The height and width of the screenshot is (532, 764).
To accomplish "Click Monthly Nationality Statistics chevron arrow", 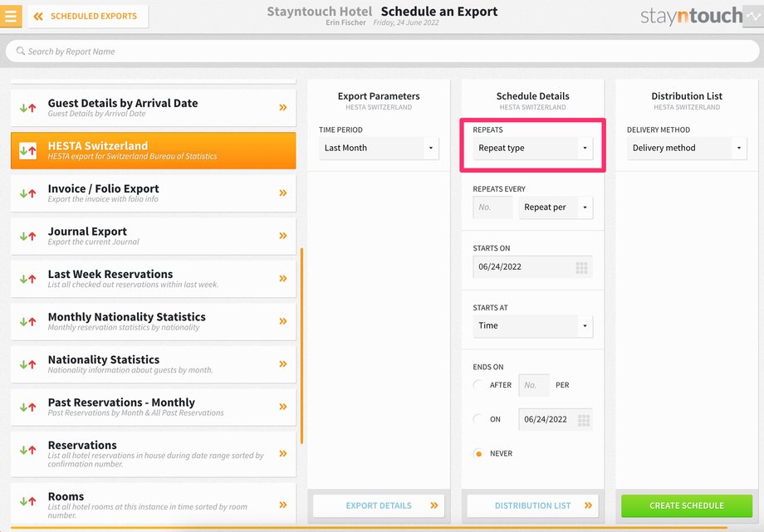I will (x=283, y=321).
